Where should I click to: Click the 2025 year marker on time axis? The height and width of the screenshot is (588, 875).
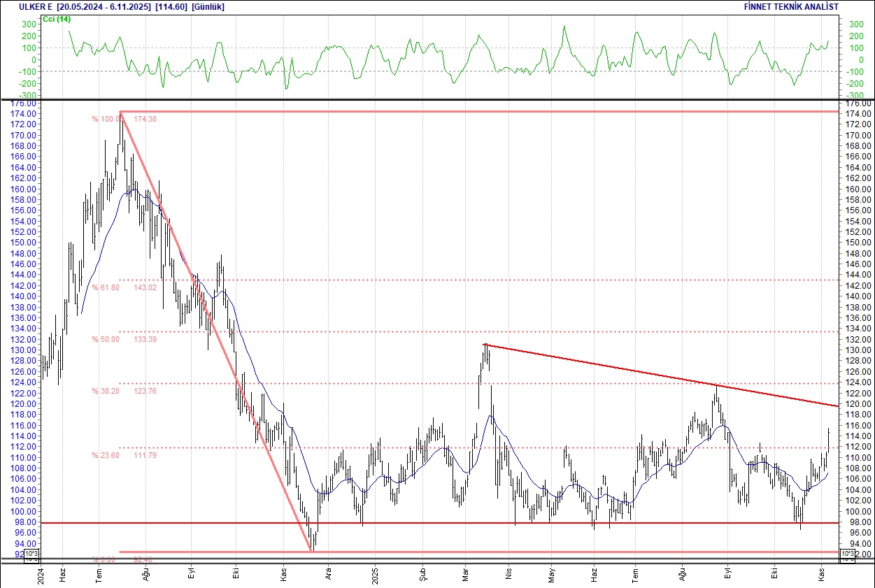pos(376,573)
